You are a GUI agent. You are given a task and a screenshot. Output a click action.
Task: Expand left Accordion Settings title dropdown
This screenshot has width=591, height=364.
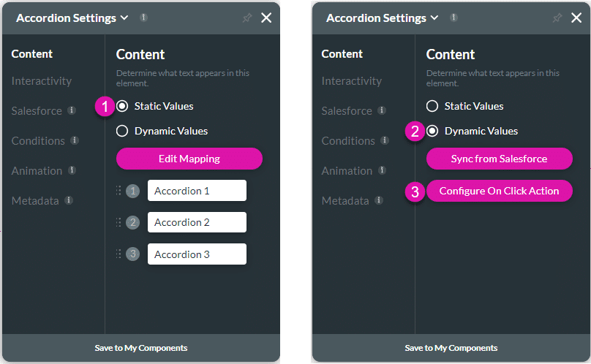(124, 18)
